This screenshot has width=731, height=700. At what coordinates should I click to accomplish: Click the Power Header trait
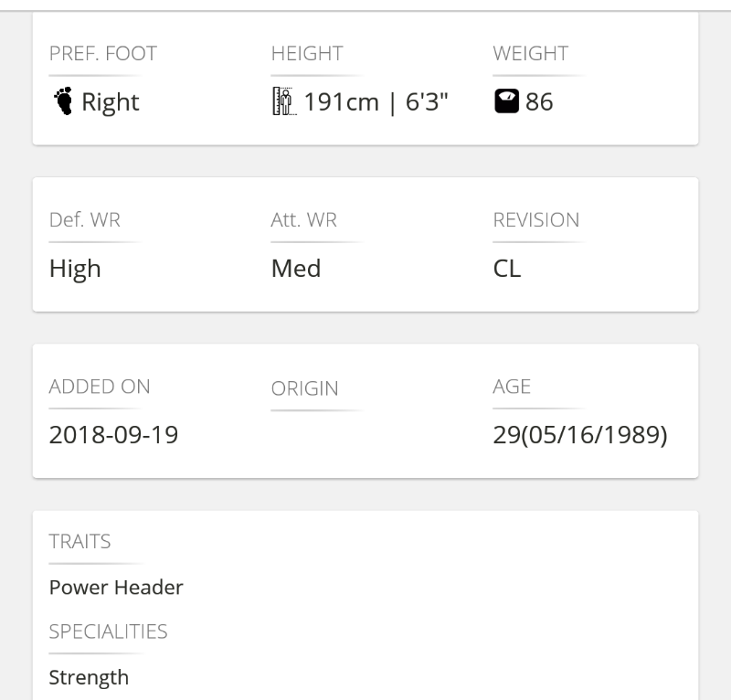click(116, 588)
